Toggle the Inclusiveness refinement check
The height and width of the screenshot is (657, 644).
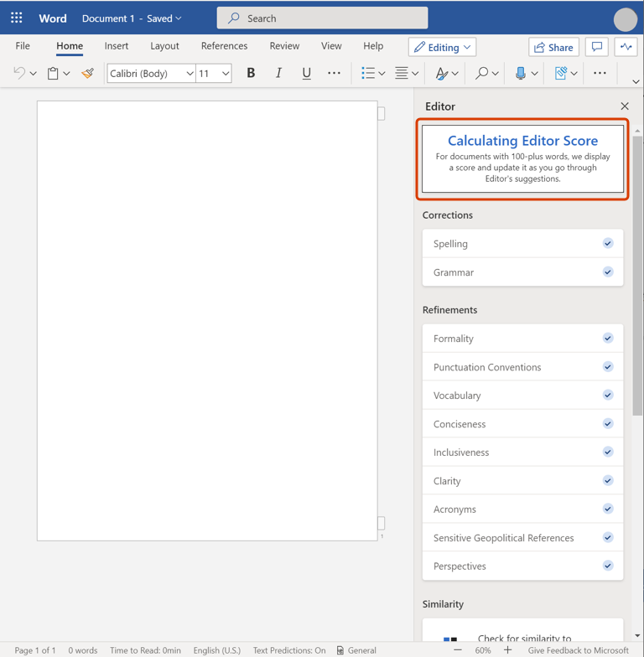(608, 453)
